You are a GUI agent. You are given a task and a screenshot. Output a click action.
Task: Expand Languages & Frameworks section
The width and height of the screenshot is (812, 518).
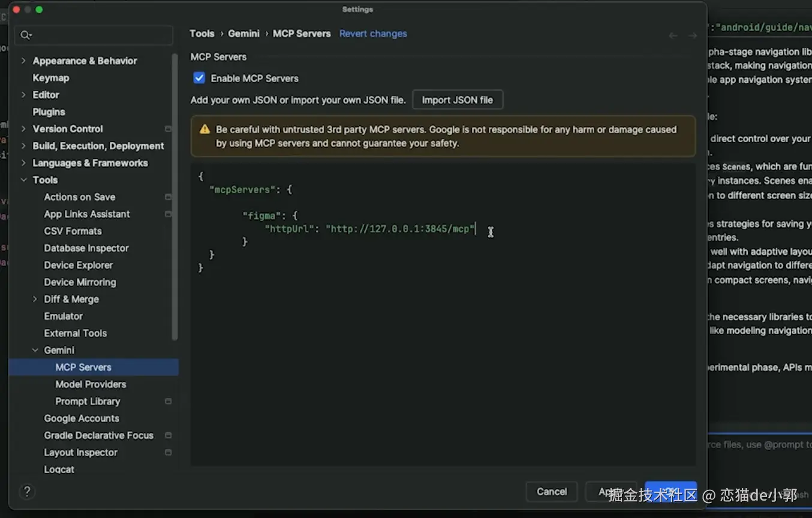click(x=23, y=163)
